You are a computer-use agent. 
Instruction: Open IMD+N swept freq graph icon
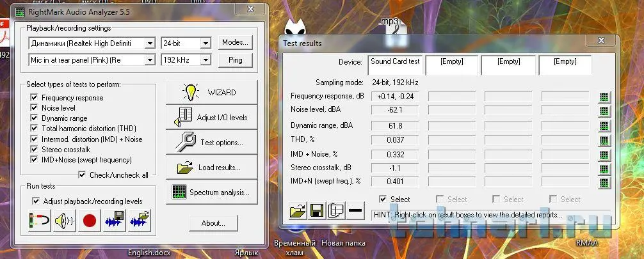(604, 182)
